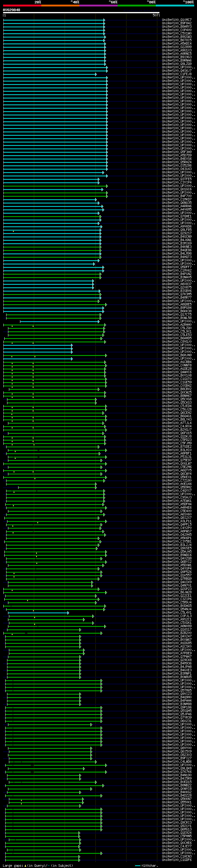Select hit label UniRef100_B3MI69
197x868 pixels.
[177, 243]
